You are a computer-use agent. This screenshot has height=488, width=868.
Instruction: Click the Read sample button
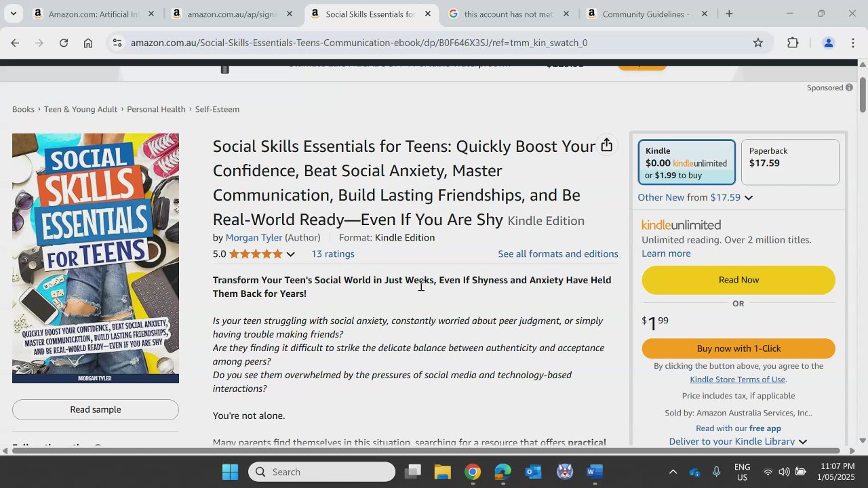tap(96, 409)
